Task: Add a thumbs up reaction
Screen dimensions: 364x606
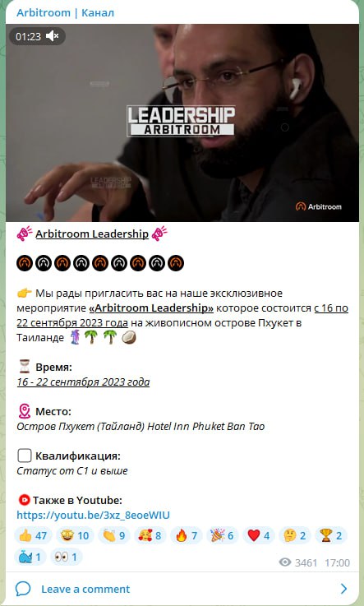Action: click(x=33, y=535)
